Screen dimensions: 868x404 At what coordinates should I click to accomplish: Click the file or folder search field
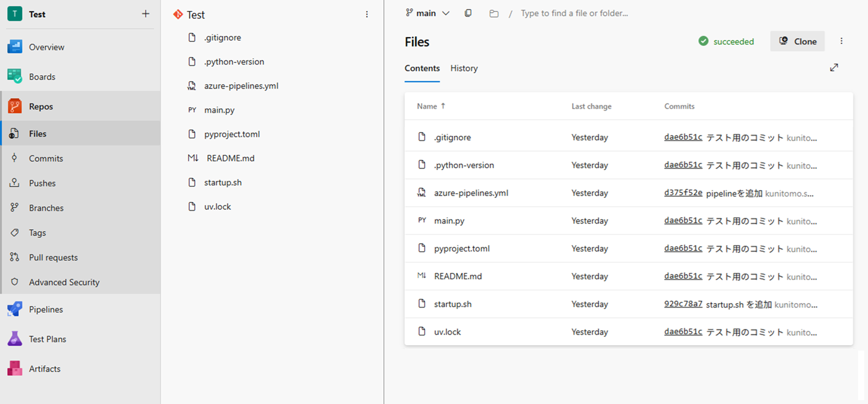click(574, 13)
